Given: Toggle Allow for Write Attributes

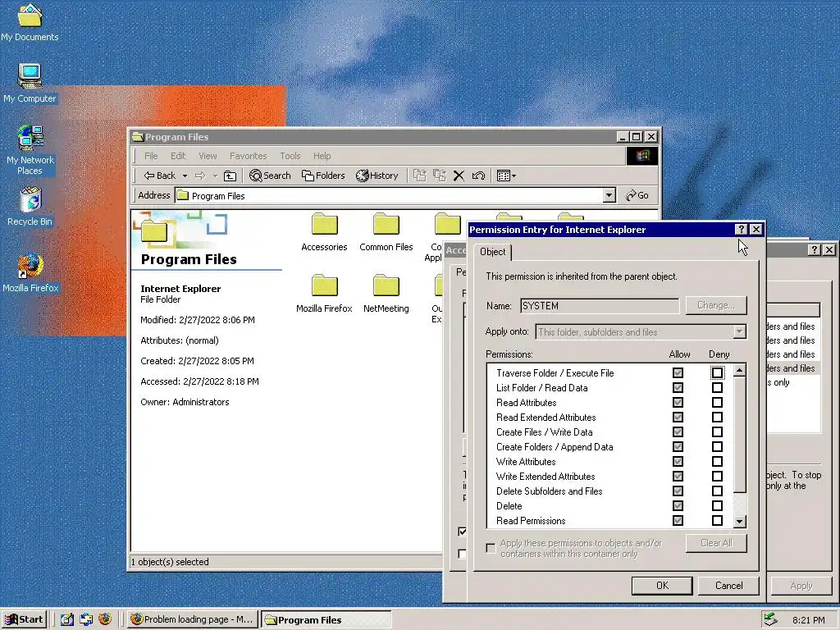Looking at the screenshot, I should 678,461.
